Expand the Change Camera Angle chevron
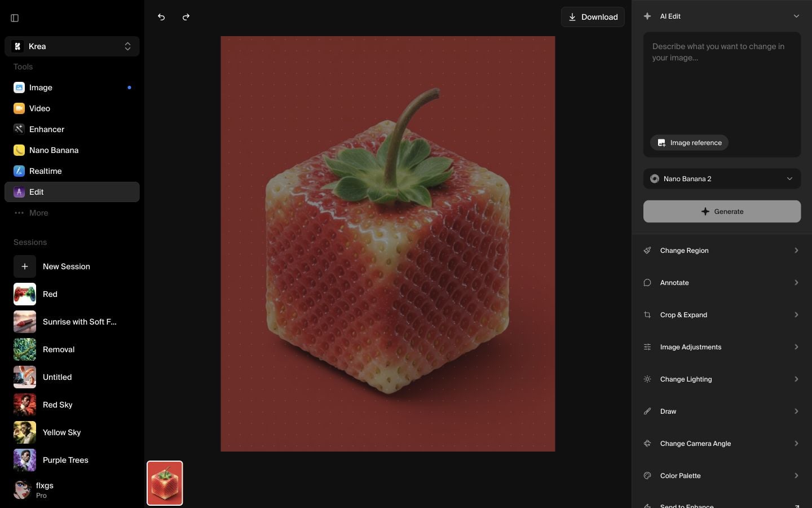 [796, 444]
